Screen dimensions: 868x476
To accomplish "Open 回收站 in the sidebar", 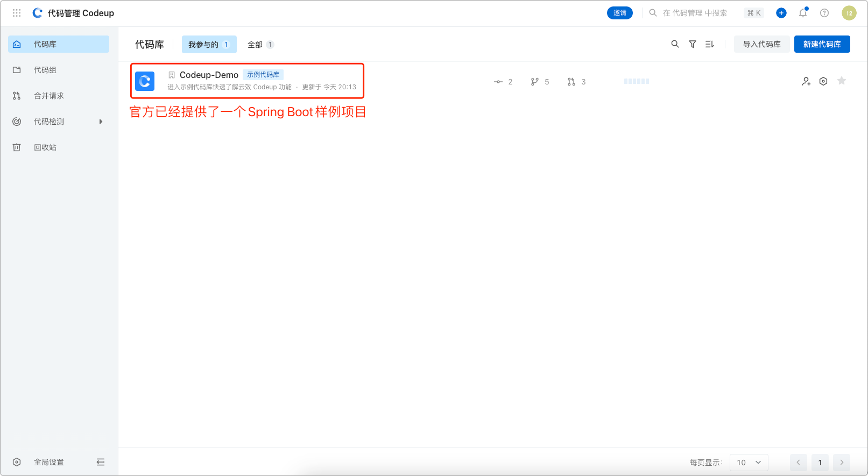I will click(59, 147).
